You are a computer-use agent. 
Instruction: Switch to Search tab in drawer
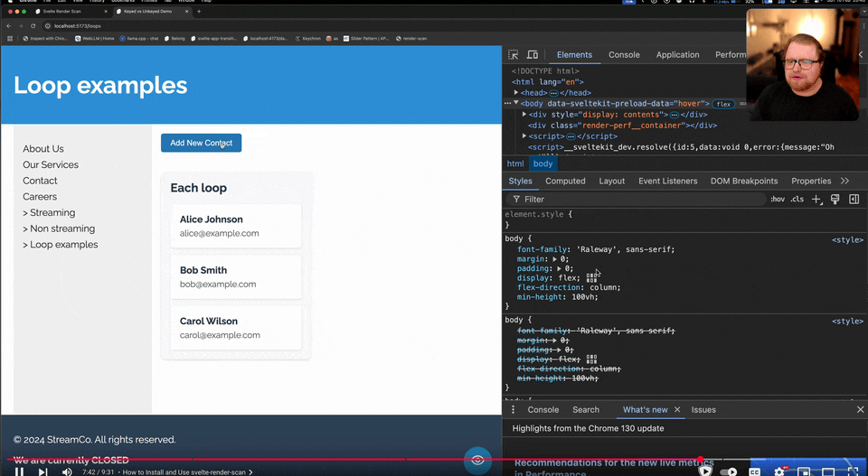coord(586,410)
